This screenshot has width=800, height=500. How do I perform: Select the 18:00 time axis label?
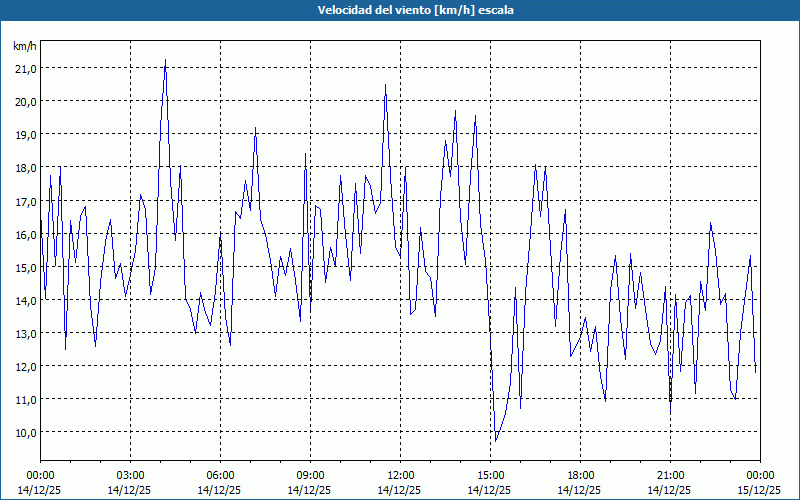point(580,475)
